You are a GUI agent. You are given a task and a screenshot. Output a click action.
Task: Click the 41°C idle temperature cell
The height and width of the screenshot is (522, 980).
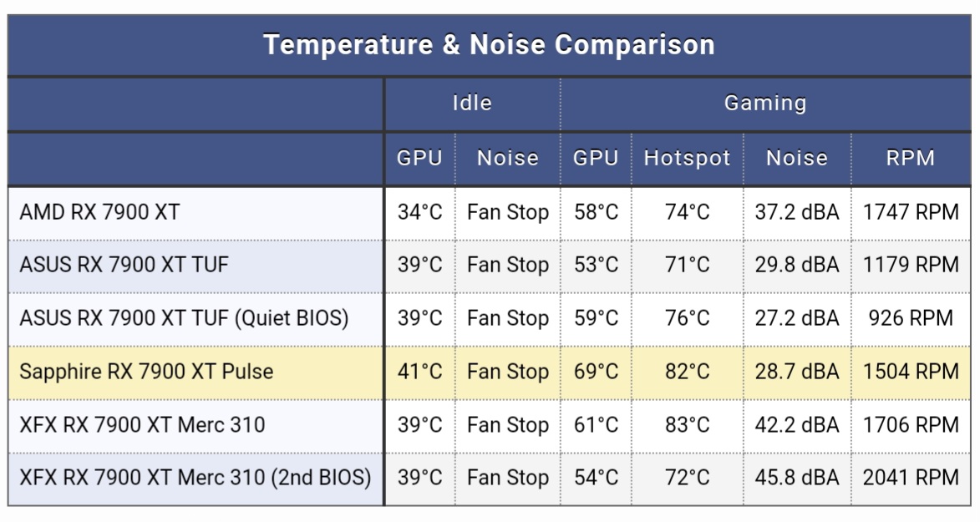tap(419, 372)
